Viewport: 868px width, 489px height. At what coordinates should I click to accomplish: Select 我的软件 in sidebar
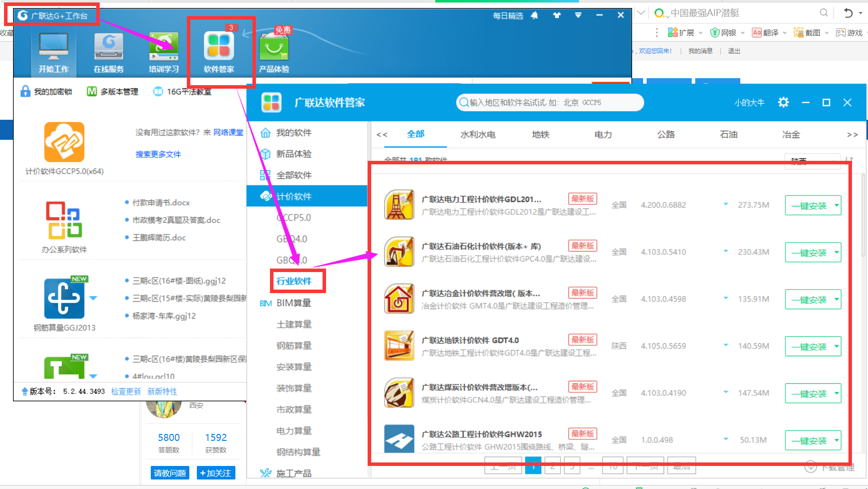tap(294, 133)
